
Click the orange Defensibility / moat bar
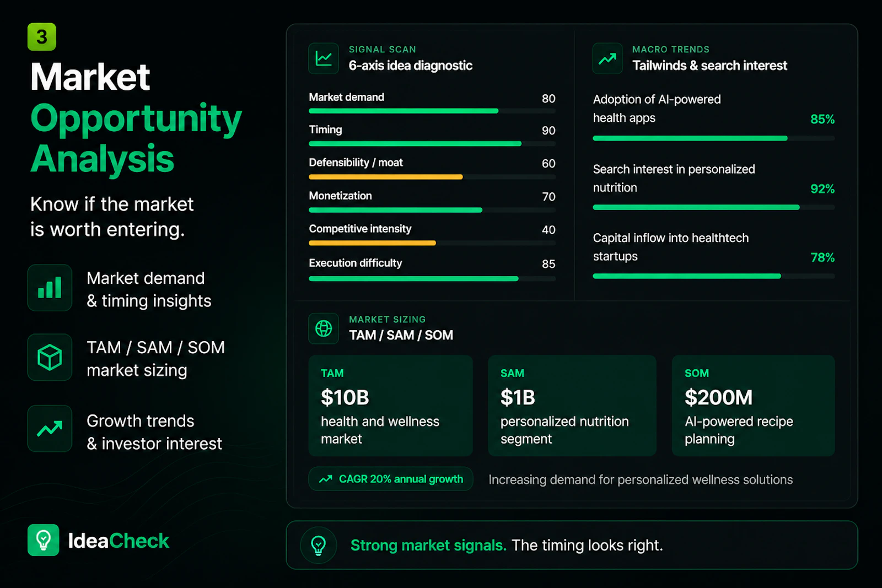386,177
